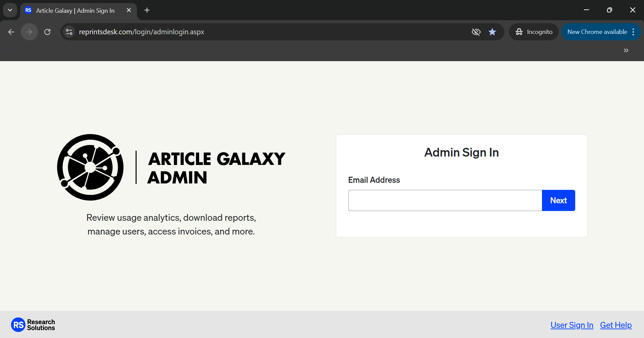Go back to the previous page
Screen dimensions: 644x338
(x=11, y=32)
